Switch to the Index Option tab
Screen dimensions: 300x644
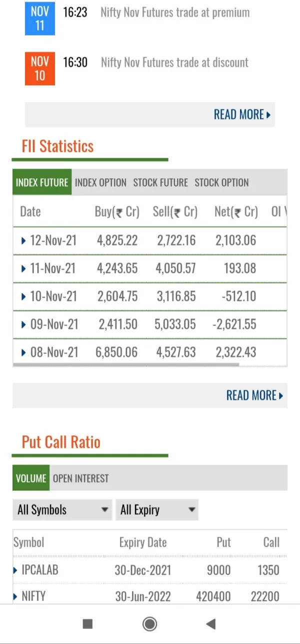coord(100,183)
